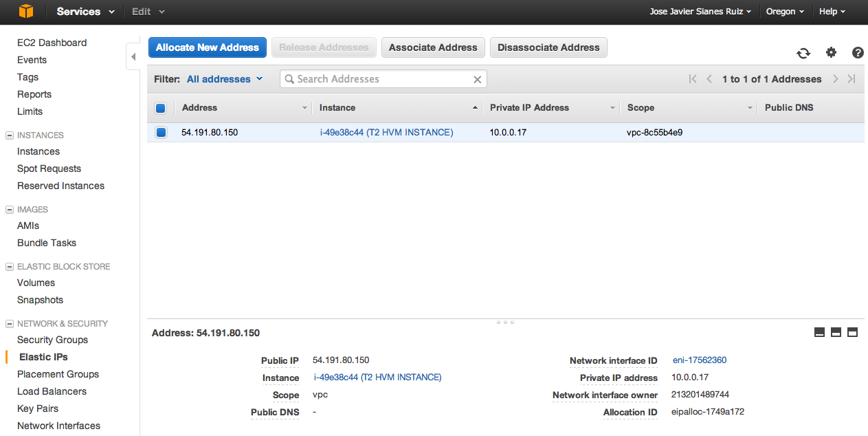
Task: Go to next page of addresses
Action: (x=836, y=79)
